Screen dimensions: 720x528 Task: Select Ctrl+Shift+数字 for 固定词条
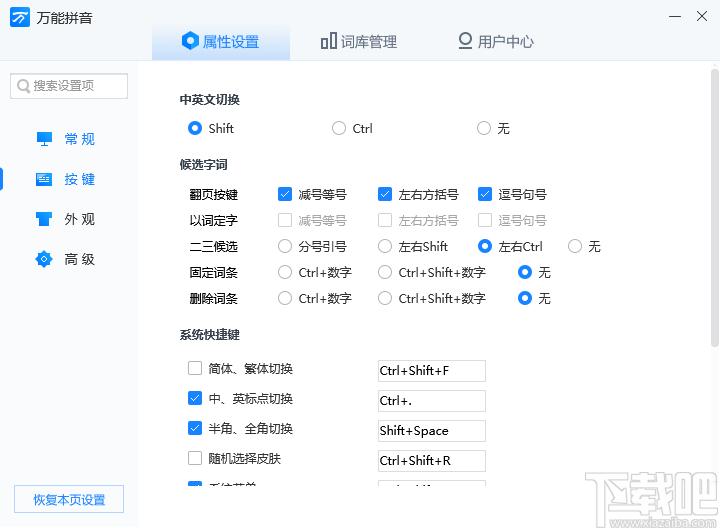(x=385, y=272)
